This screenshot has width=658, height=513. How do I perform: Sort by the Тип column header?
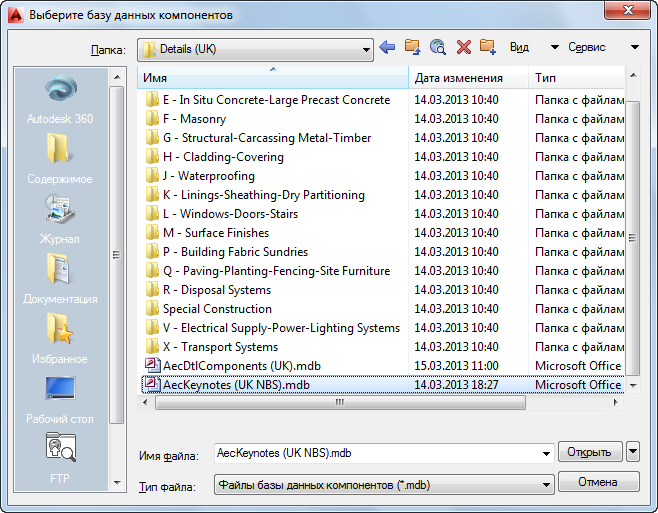[577, 78]
